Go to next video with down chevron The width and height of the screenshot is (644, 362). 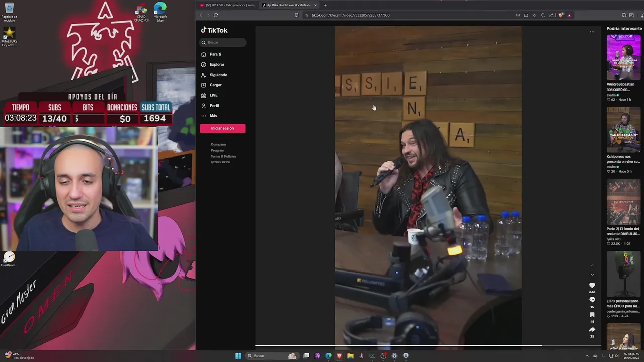592,275
